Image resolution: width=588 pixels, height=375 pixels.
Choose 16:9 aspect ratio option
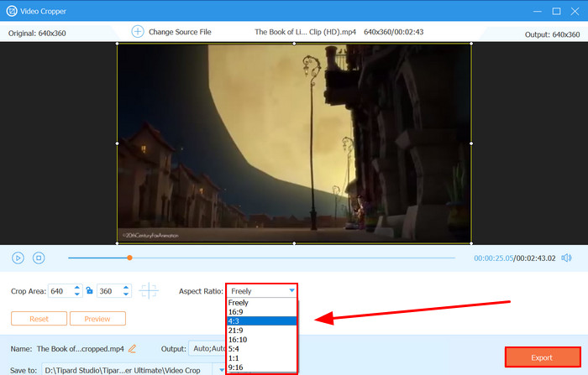click(262, 312)
